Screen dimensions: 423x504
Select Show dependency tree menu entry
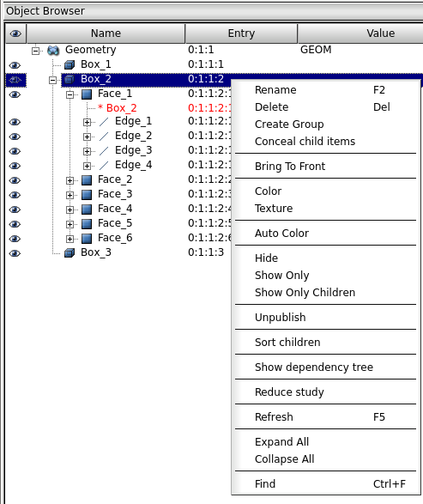[314, 367]
